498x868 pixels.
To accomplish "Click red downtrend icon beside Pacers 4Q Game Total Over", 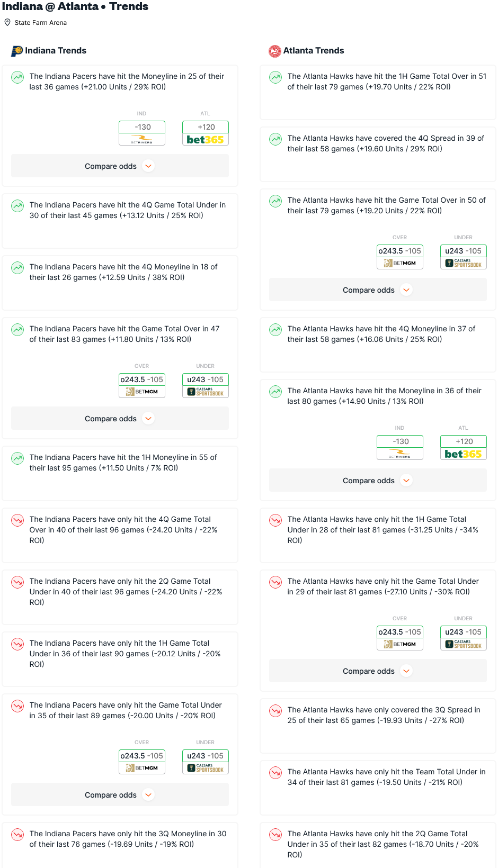I will [17, 520].
